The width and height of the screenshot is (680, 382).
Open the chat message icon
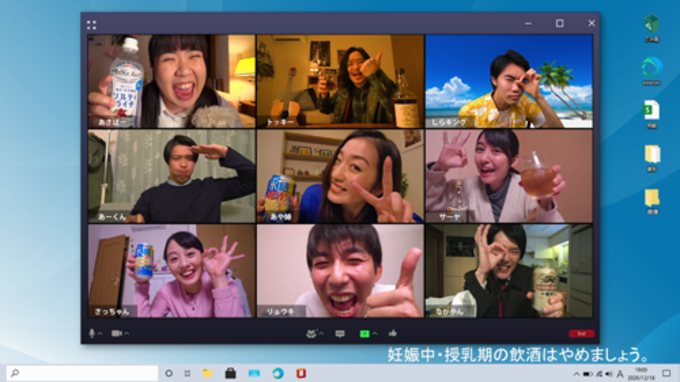click(x=340, y=333)
